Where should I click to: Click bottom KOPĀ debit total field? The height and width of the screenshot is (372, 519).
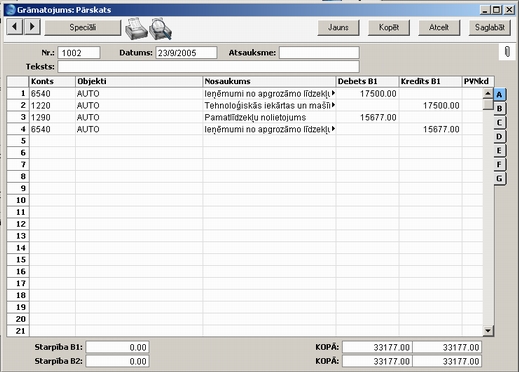click(377, 361)
